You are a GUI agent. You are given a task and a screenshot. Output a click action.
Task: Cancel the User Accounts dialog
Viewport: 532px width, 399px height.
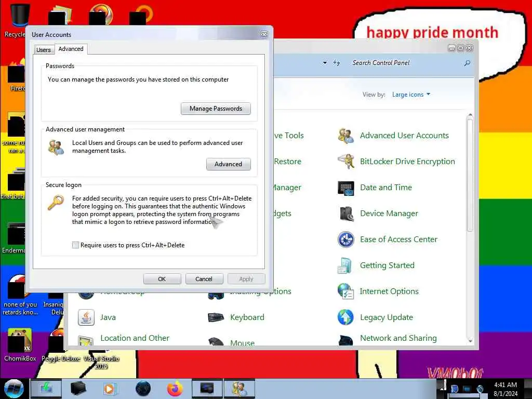click(x=204, y=279)
